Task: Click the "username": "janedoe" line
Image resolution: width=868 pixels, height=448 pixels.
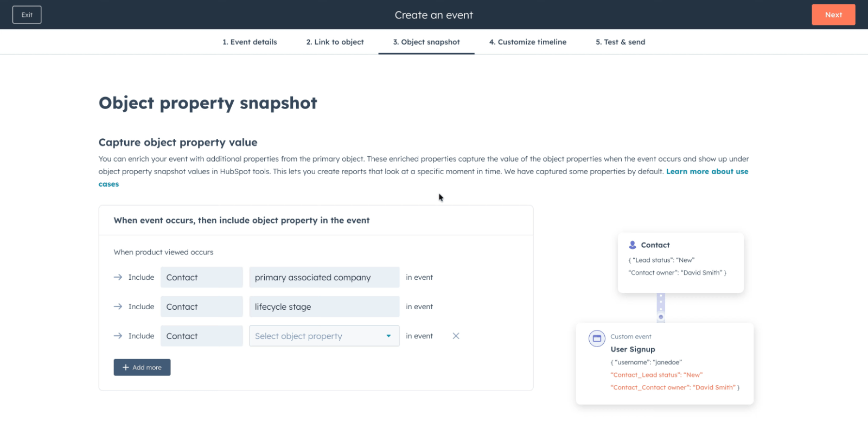Action: [x=646, y=362]
